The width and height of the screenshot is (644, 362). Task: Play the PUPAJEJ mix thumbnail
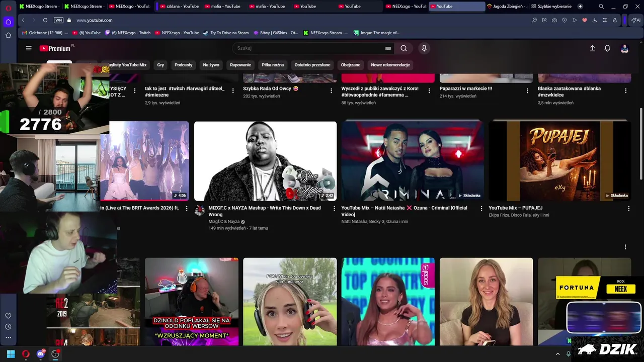[x=559, y=161]
